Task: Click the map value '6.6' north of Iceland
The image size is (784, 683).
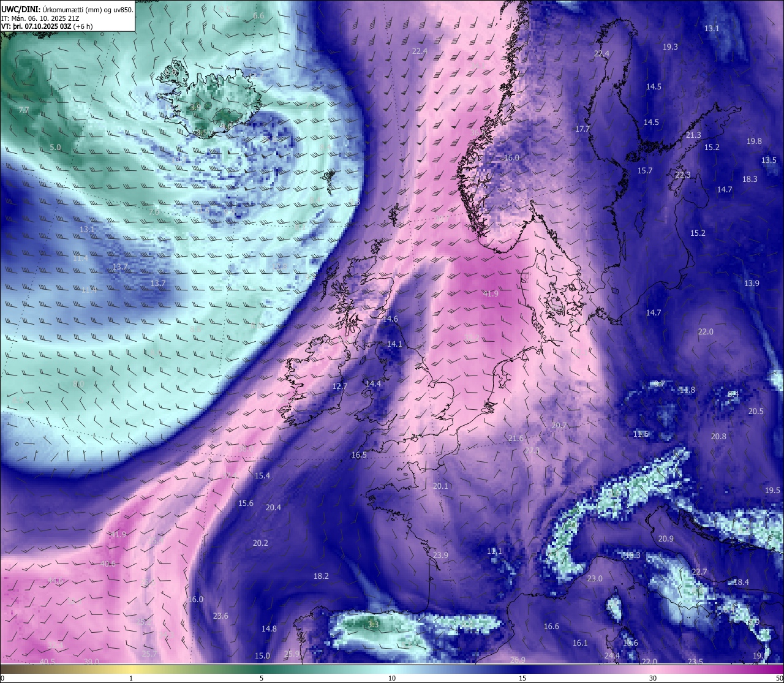Action: (x=258, y=15)
